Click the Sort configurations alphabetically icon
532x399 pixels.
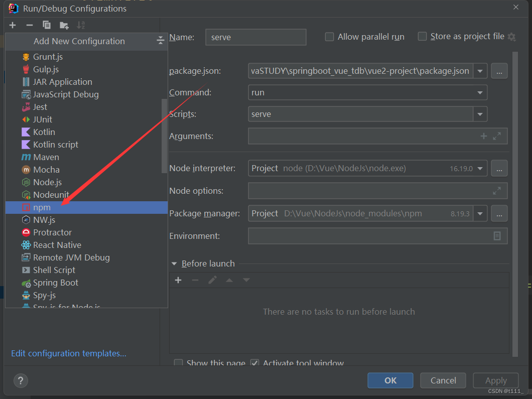(x=81, y=25)
